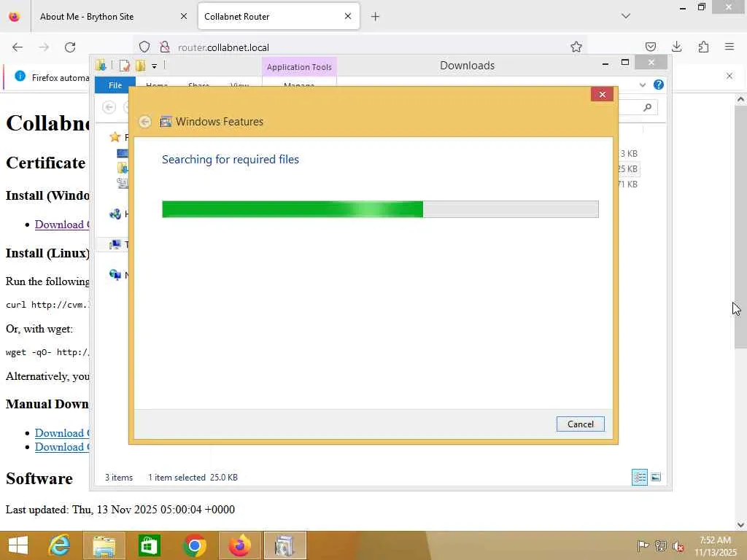
Task: Click the second Manual Download link
Action: point(62,447)
